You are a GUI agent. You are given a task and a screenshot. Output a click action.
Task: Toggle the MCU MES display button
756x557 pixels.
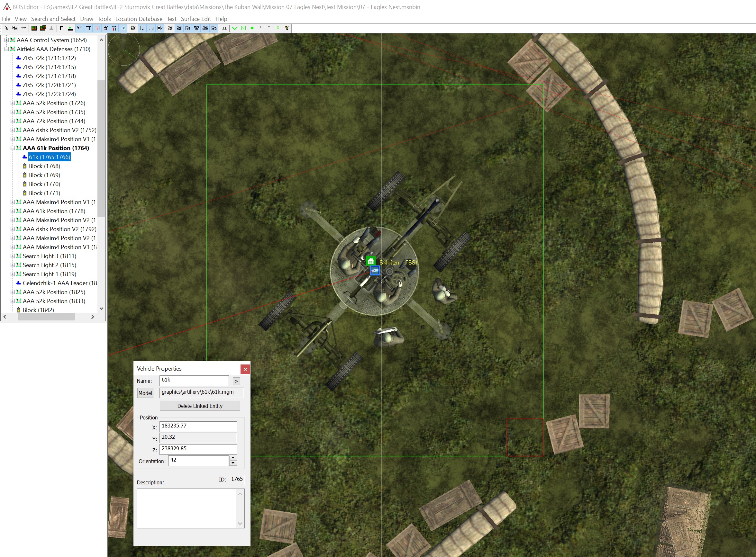tap(187, 28)
